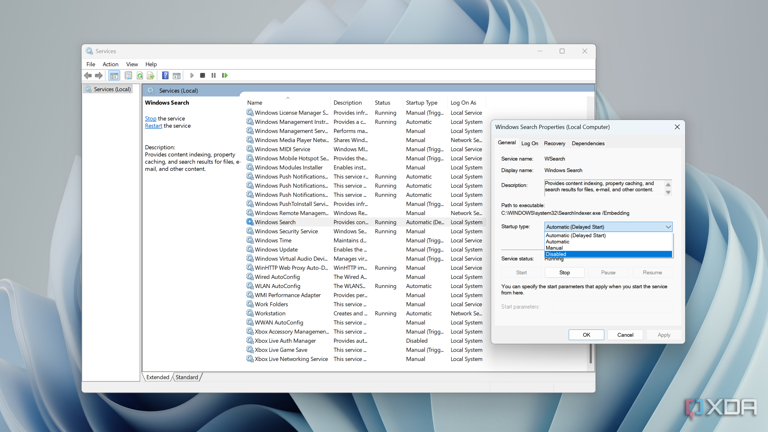The height and width of the screenshot is (432, 768).
Task: Switch to the General tab
Action: pos(506,143)
